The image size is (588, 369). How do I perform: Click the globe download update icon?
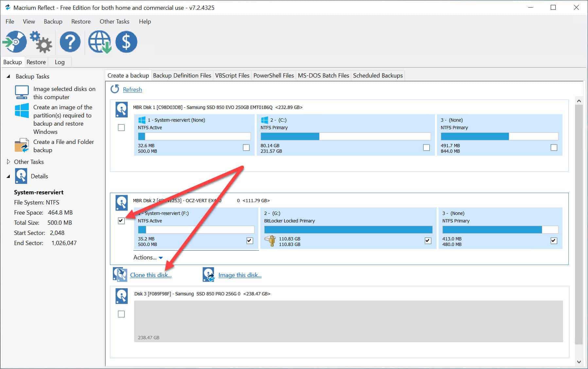click(x=100, y=42)
